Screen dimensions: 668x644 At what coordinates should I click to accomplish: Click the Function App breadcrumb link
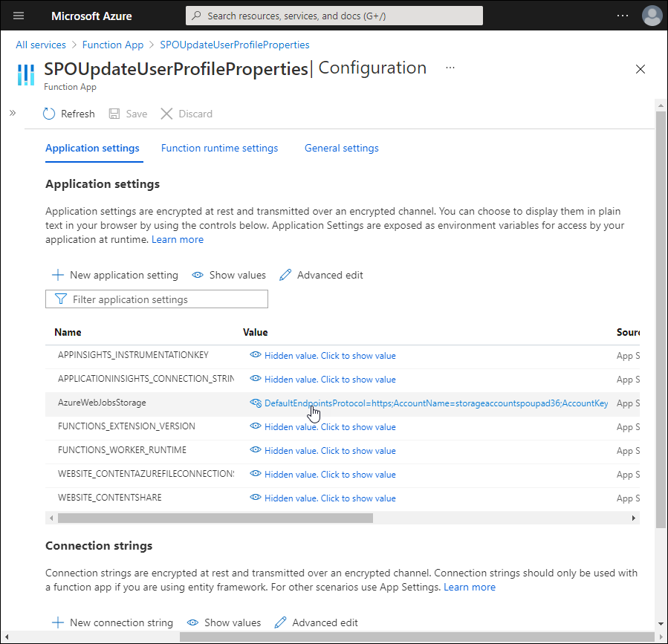click(113, 45)
